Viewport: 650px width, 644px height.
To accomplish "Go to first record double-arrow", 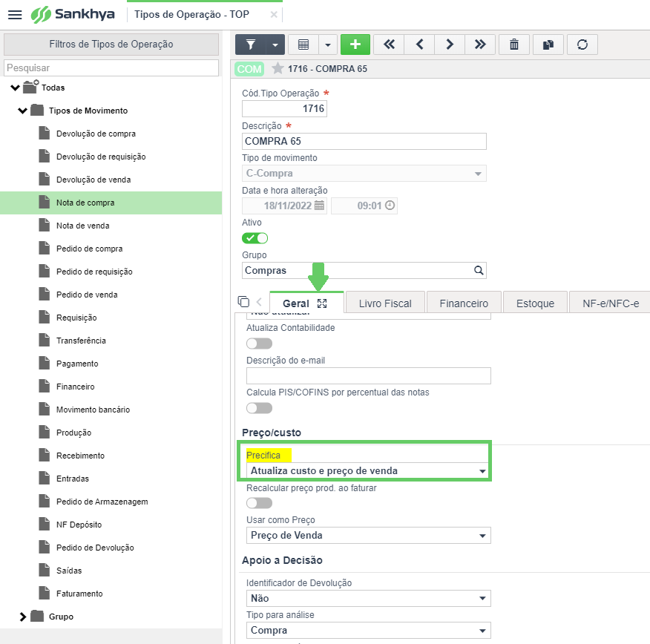I will point(389,45).
